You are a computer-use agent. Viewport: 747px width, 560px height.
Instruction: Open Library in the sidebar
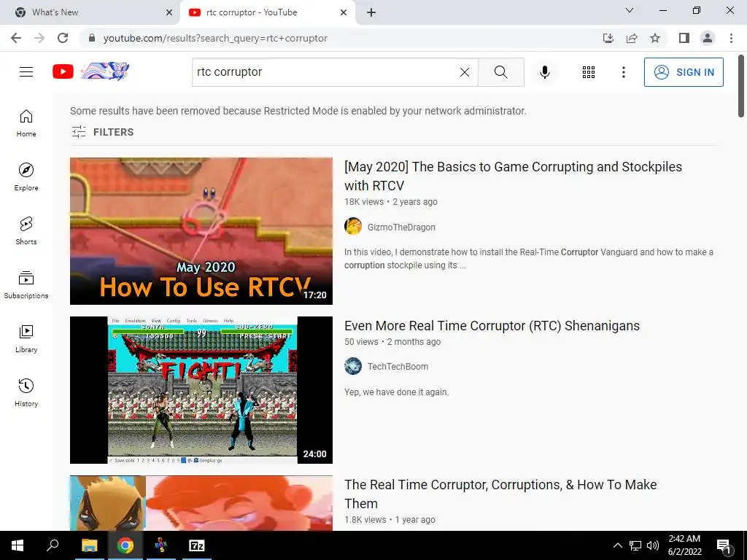tap(26, 338)
